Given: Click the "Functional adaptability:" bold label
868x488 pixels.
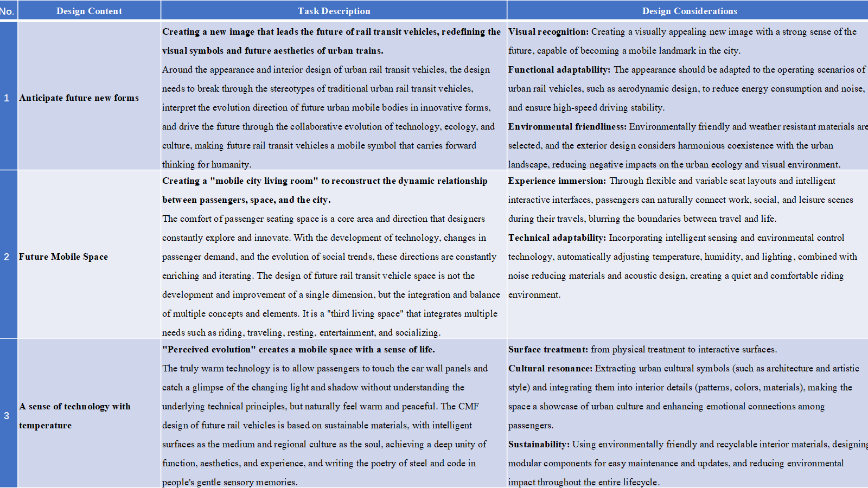Looking at the screenshot, I should pyautogui.click(x=559, y=70).
